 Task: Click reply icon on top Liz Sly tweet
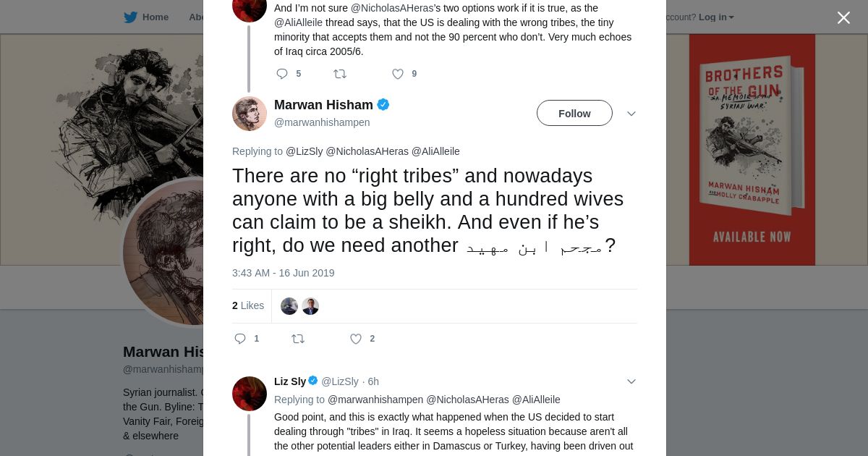pyautogui.click(x=282, y=74)
